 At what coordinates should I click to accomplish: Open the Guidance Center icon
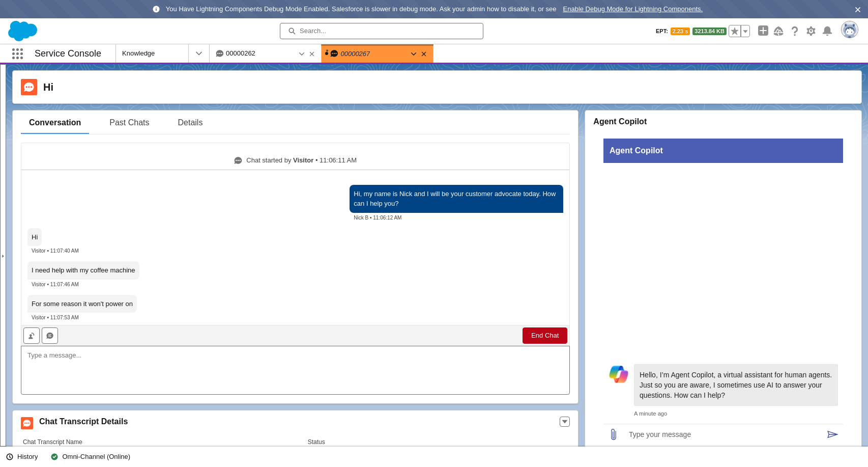click(x=778, y=31)
